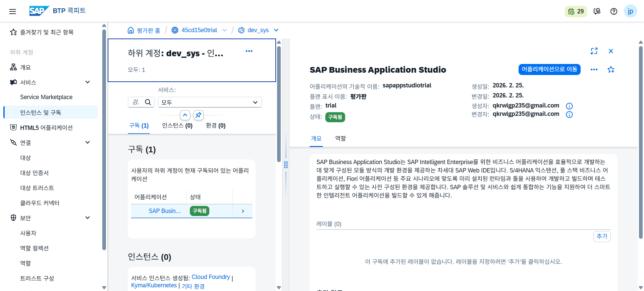
Task: Click the 추가 button to add a label
Action: (602, 236)
